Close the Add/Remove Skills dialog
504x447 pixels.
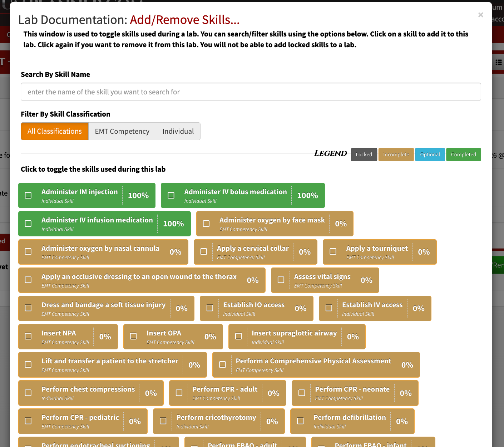click(x=481, y=15)
